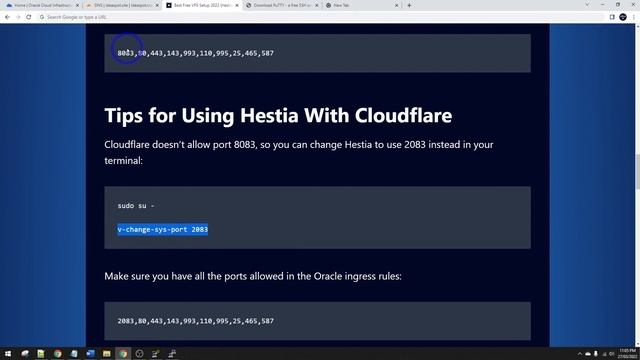Screen dimensions: 640x360
Task: Close the Best Free VPS Setup tab
Action: 237,5
